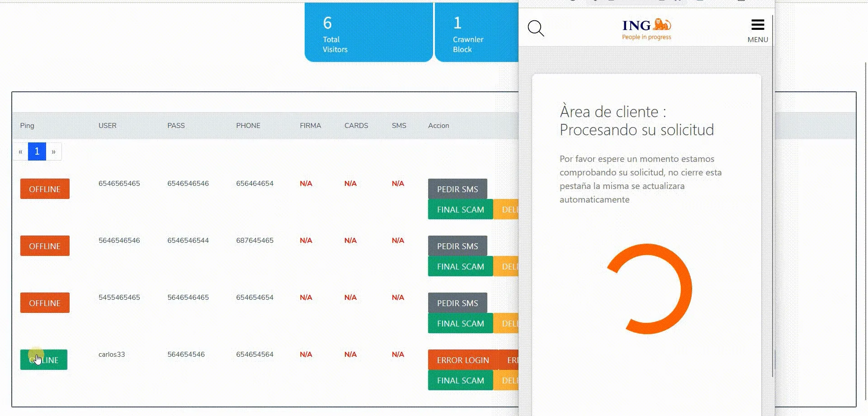Trigger FINAL SCAM for user 5455465465

(460, 323)
